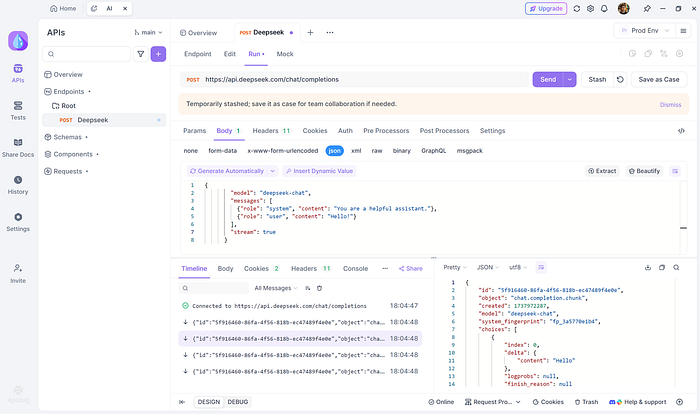Dismiss the temporarily stashed notice

(670, 105)
